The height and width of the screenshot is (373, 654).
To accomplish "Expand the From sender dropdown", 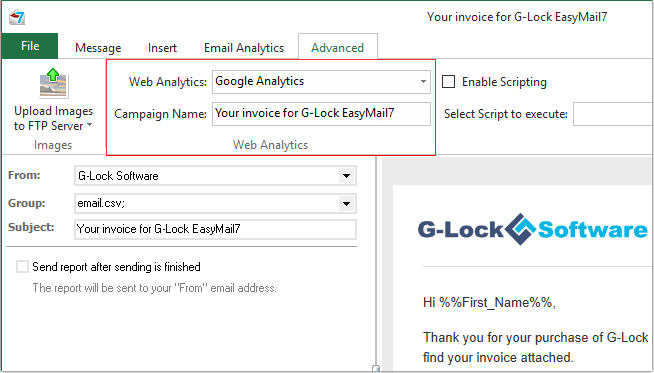I will 346,176.
